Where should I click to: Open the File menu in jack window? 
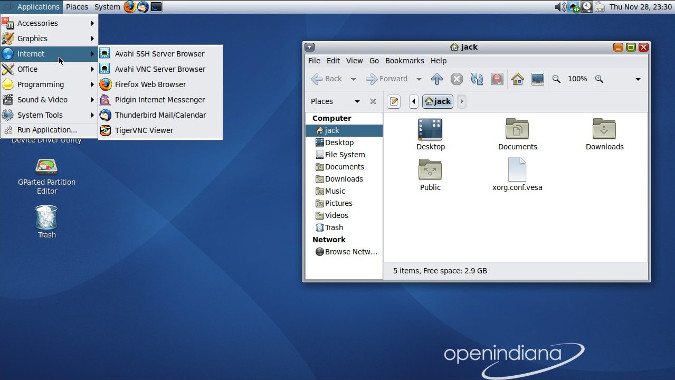pyautogui.click(x=314, y=61)
